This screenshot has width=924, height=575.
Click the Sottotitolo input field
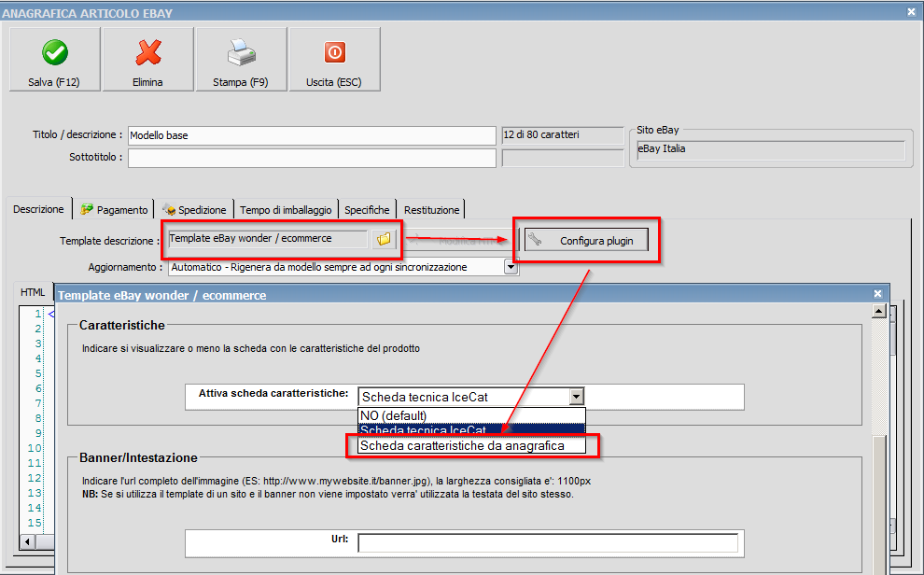pyautogui.click(x=311, y=157)
